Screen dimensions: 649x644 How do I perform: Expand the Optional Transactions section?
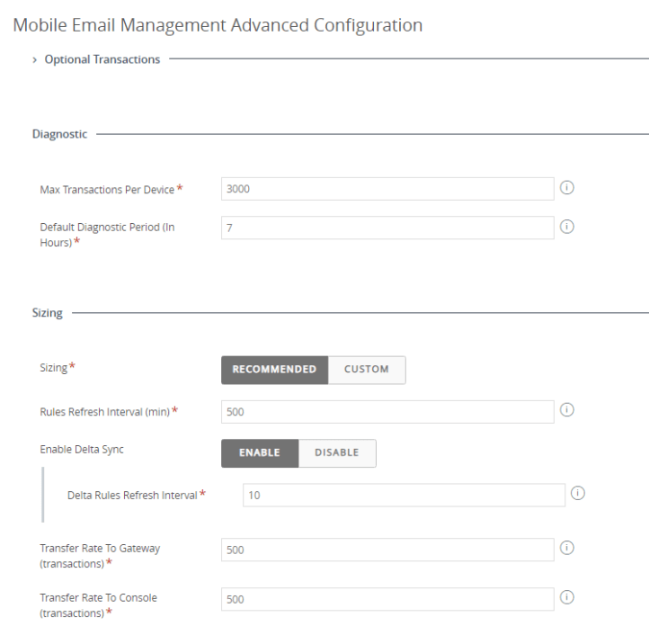click(x=96, y=59)
